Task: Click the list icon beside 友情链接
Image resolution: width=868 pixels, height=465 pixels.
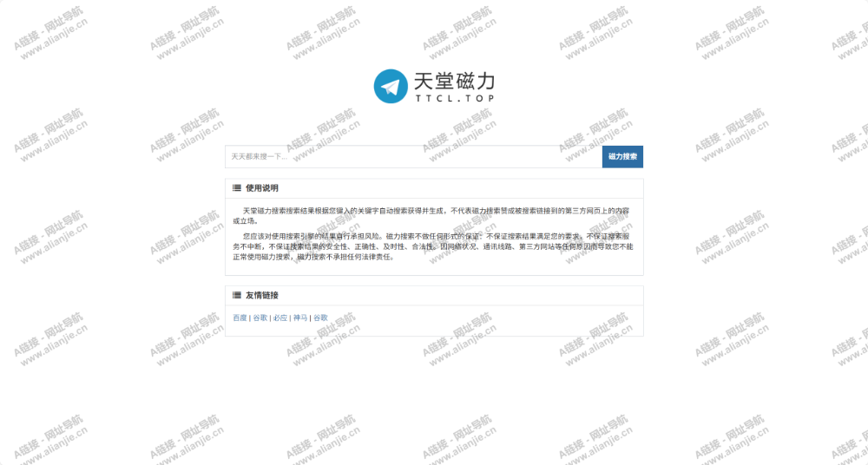Action: coord(237,295)
